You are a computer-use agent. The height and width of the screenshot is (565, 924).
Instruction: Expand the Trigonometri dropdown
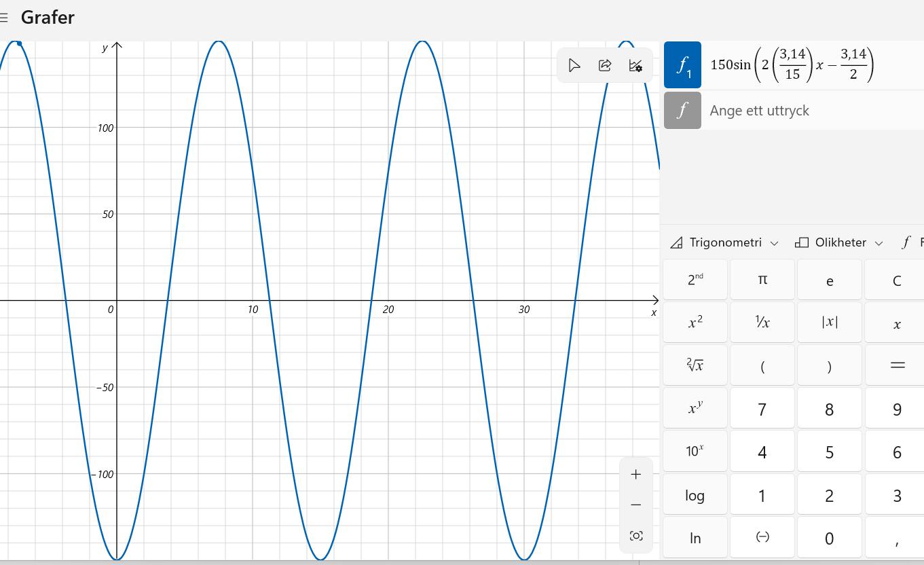tap(724, 242)
